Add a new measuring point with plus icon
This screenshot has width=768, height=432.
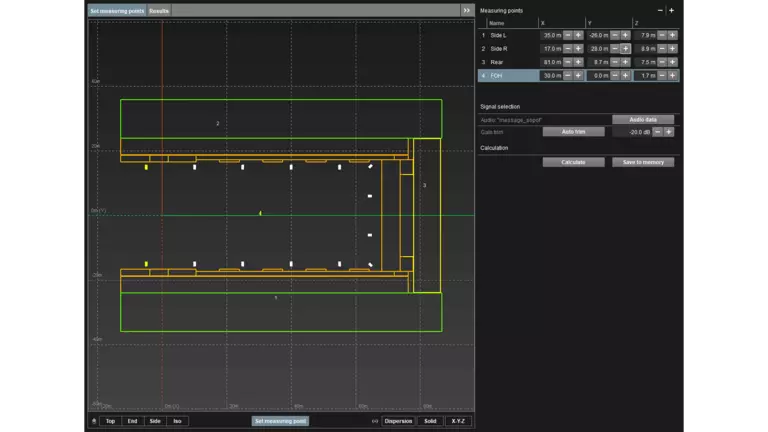coord(671,10)
